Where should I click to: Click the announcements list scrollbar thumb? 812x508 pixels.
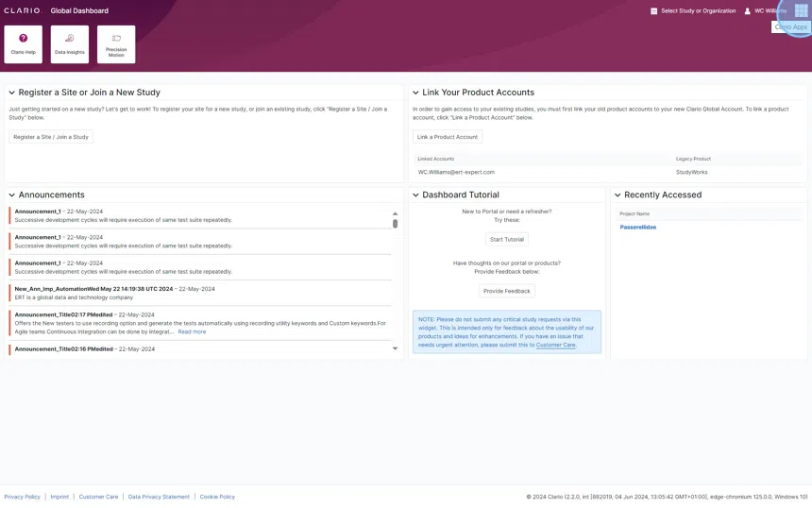pyautogui.click(x=395, y=224)
